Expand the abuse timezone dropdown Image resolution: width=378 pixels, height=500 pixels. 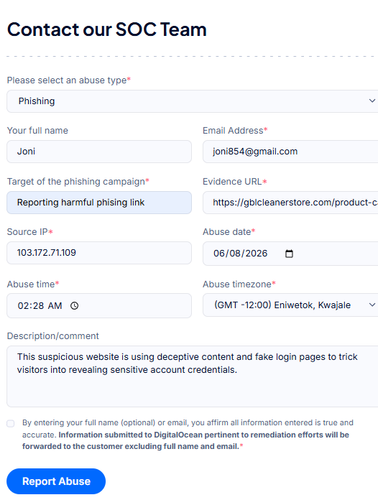pos(290,305)
